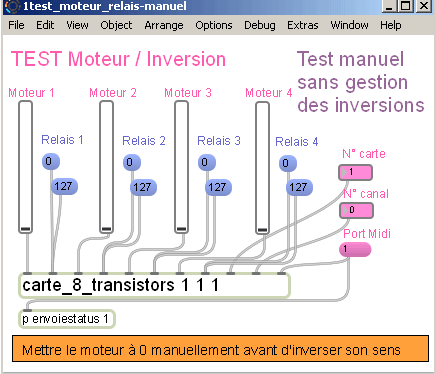Viewport: 436px width, 374px height.
Task: Click the Pd application icon in title bar
Action: (13, 6)
